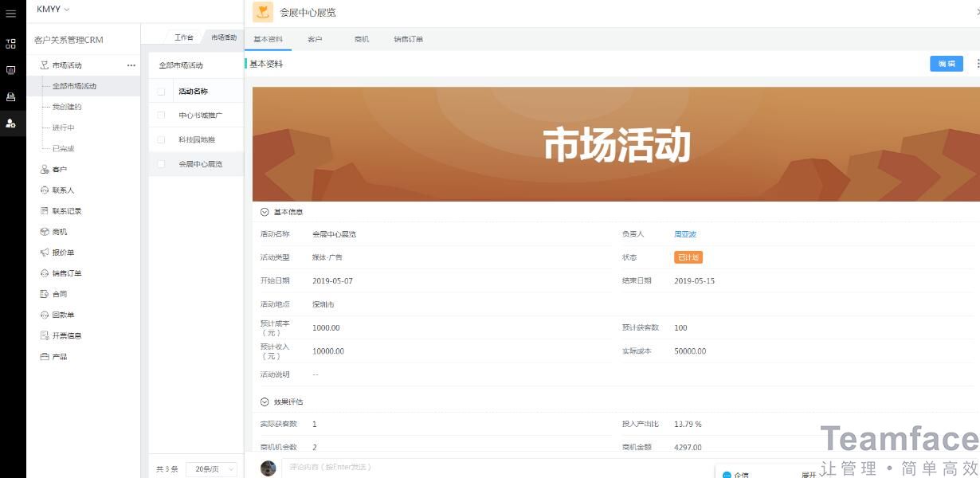Viewport: 980px width, 478px height.
Task: Select the apps grid icon in dark sidebar
Action: 11,44
